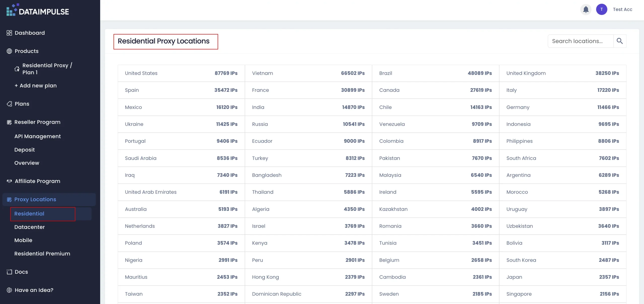Click the Hong Kong location cell
This screenshot has width=644, height=304.
308,277
